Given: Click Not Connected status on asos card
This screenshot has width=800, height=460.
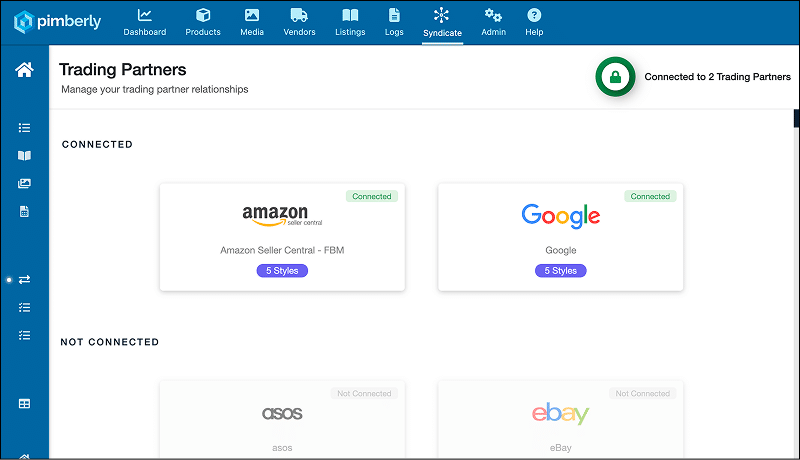Looking at the screenshot, I should coord(364,394).
